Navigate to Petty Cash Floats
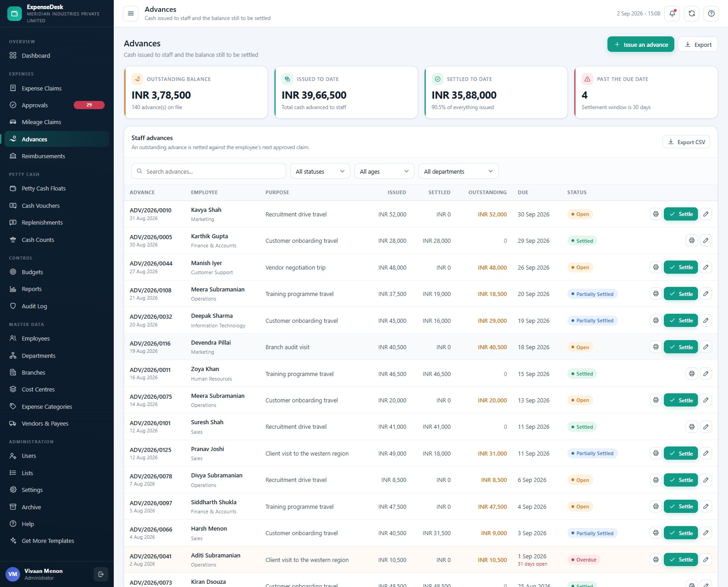Viewport: 728px width, 587px height. 57,189
